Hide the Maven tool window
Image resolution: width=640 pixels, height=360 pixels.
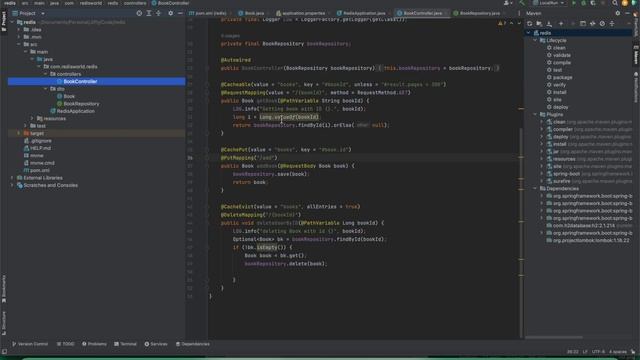[627, 13]
